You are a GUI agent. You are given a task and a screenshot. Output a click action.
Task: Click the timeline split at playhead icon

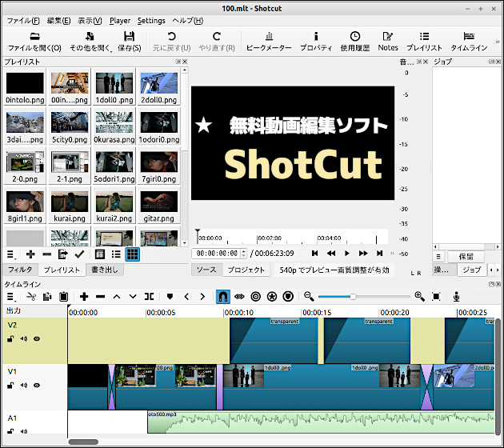click(150, 297)
